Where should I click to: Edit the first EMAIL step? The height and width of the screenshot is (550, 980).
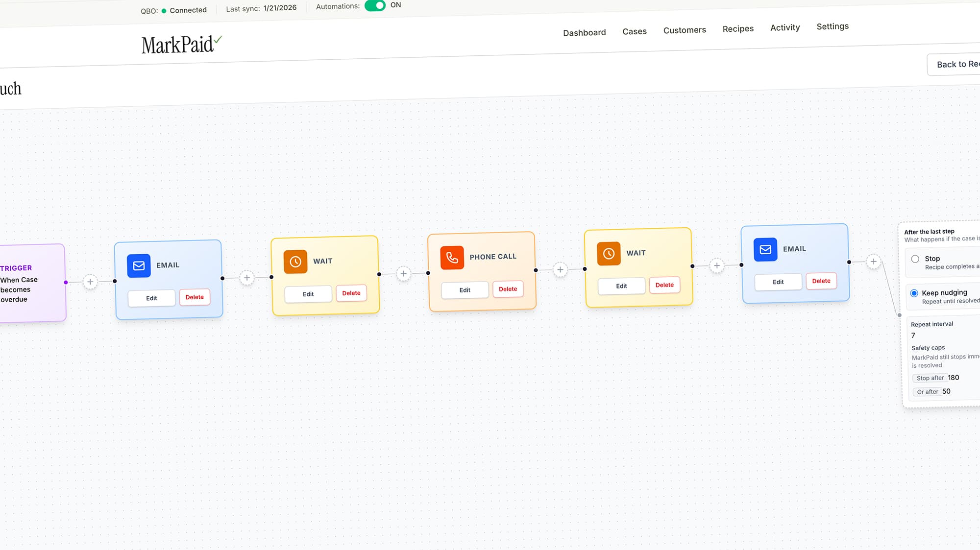coord(151,298)
